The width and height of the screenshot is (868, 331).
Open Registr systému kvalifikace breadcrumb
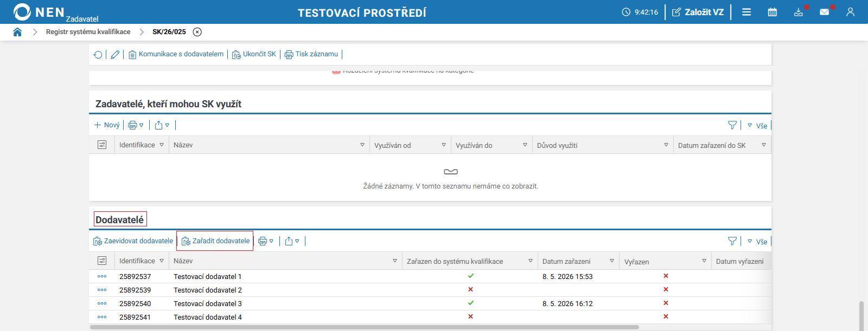point(88,32)
